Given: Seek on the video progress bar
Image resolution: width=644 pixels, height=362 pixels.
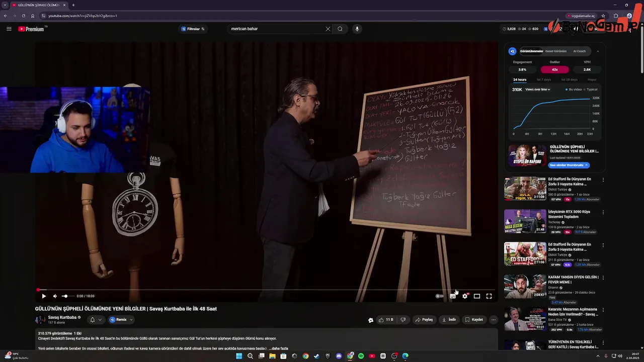Looking at the screenshot, I should 267,290.
